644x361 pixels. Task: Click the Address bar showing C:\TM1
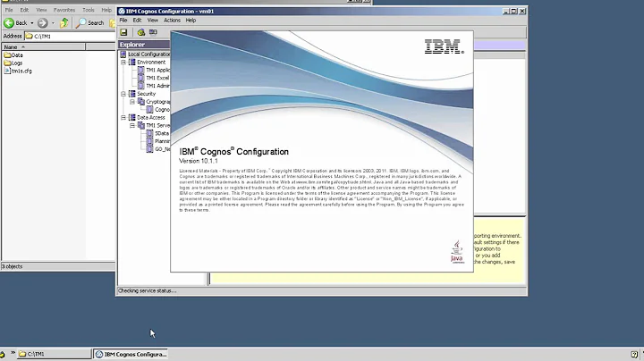70,36
